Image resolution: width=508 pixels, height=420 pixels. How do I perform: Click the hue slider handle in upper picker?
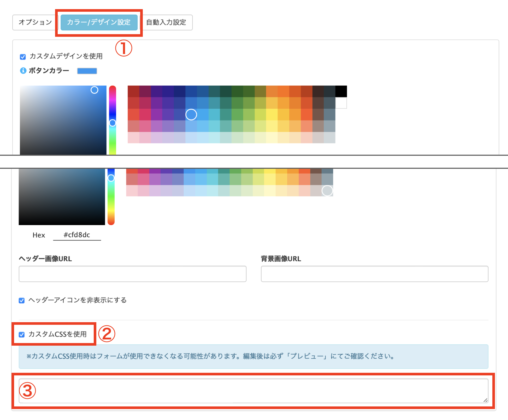coord(113,123)
